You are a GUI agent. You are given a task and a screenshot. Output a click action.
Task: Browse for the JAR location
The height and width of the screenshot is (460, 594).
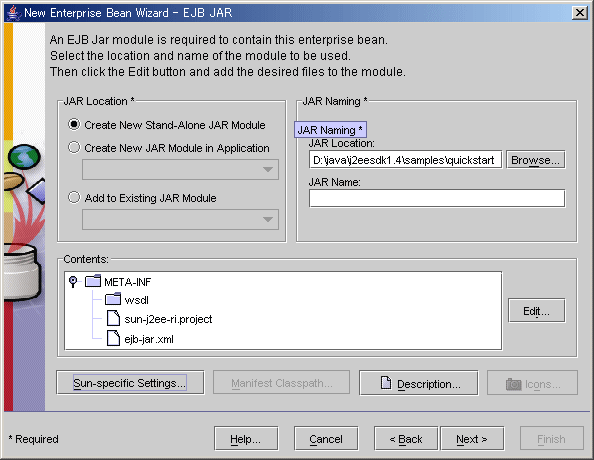click(x=535, y=160)
